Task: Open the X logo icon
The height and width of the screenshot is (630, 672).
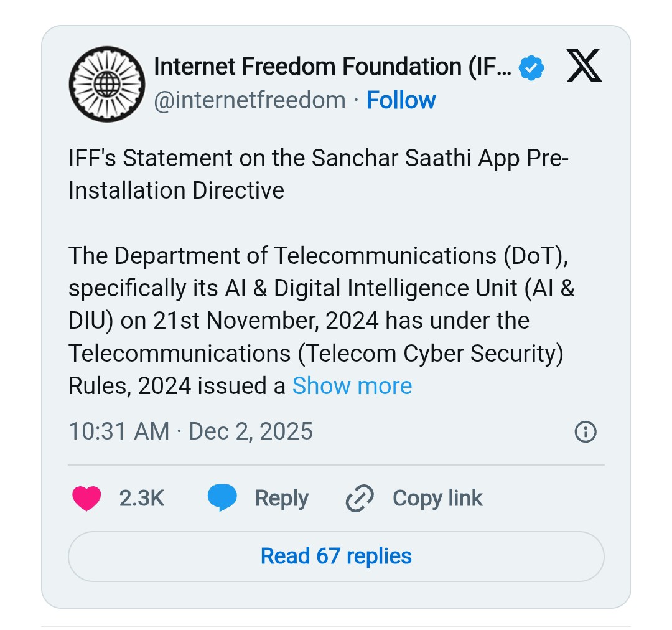Action: coord(584,67)
